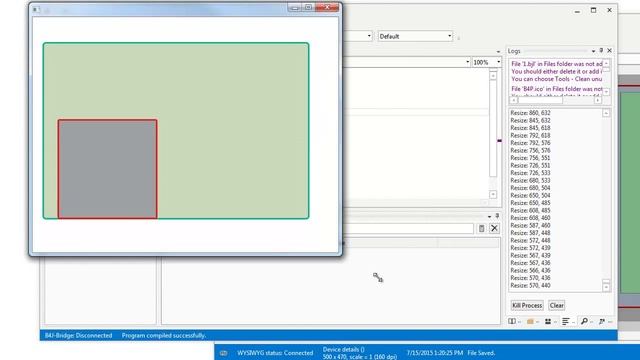Click 'File Saved.' in designer status bar
Screen dimensions: 640x360
[481, 353]
